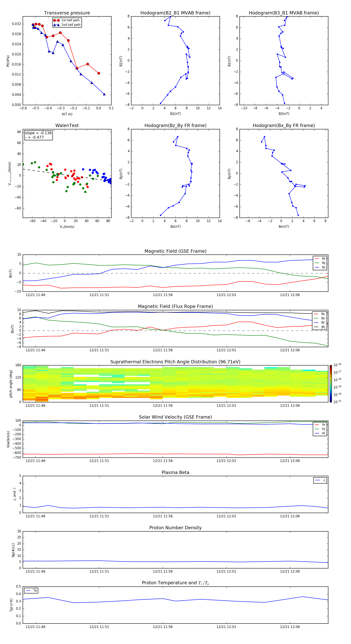This screenshot has height=644, width=351.
Task: Click the last blue triangle of 2nd half path
Action: point(104,94)
